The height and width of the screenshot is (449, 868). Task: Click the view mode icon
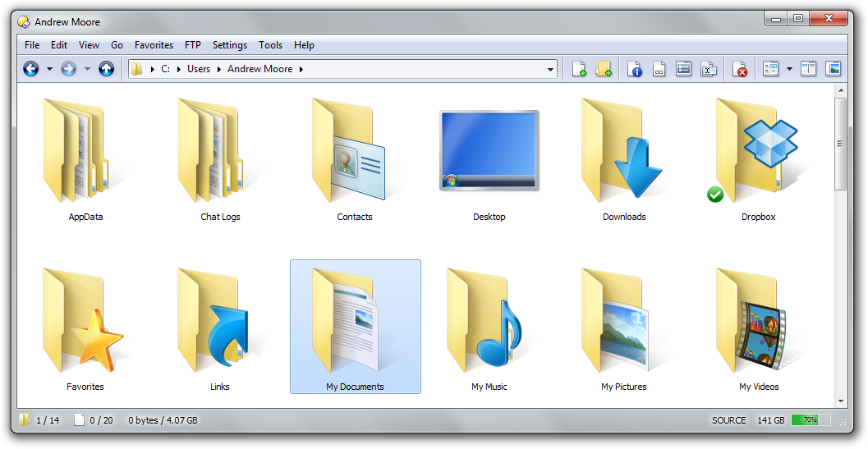[770, 69]
